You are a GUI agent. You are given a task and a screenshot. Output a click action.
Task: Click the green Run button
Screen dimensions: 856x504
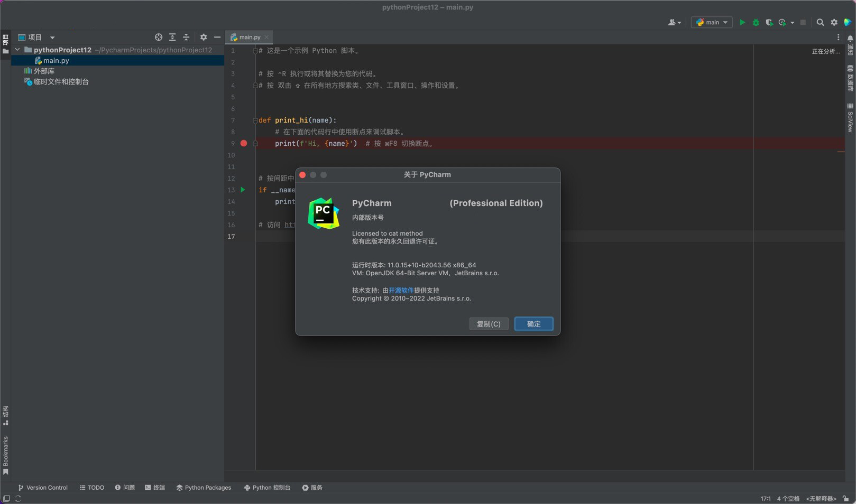point(742,22)
